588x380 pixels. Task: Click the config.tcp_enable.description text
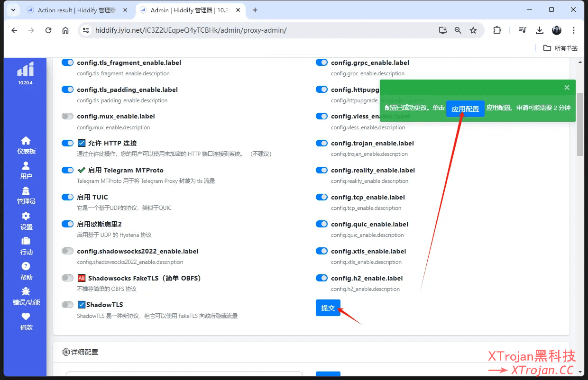pyautogui.click(x=366, y=208)
